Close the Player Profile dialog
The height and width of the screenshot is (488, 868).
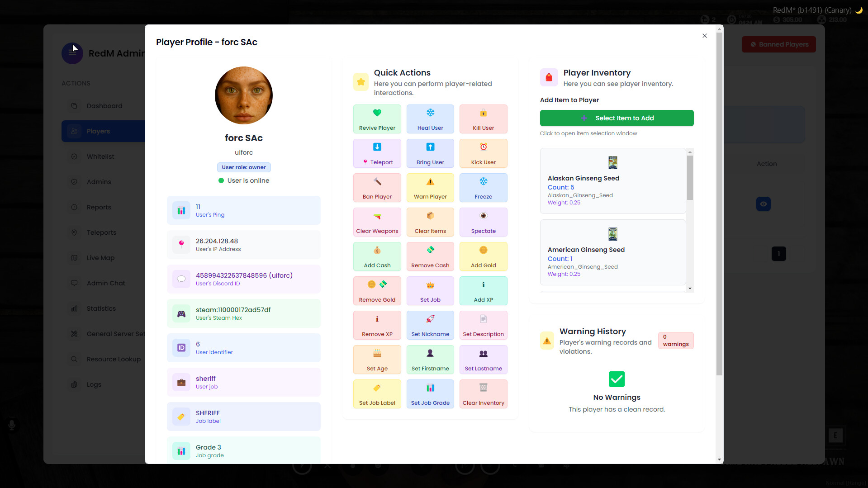(x=705, y=36)
